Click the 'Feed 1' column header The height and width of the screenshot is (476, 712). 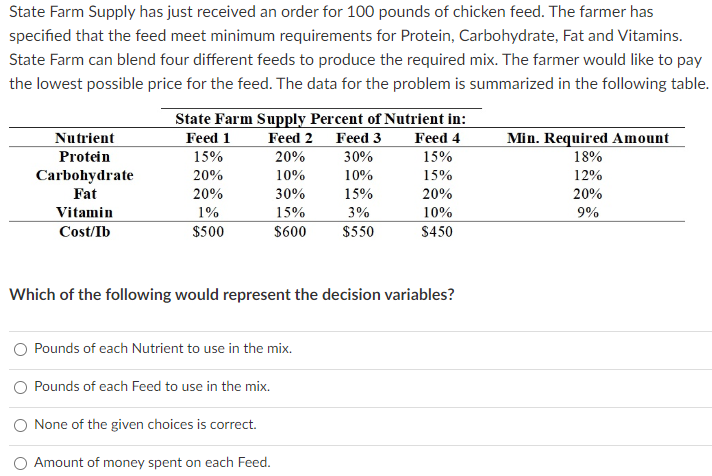[x=208, y=138]
